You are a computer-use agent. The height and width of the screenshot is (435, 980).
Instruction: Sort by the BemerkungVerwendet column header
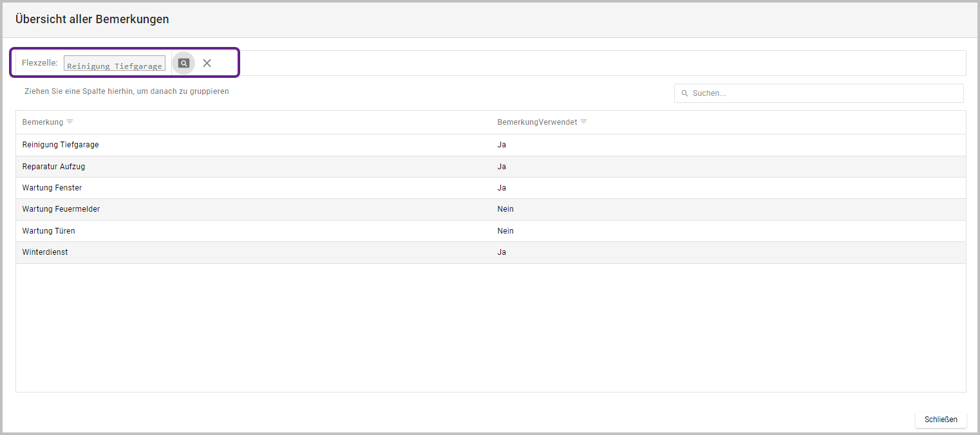click(x=537, y=122)
